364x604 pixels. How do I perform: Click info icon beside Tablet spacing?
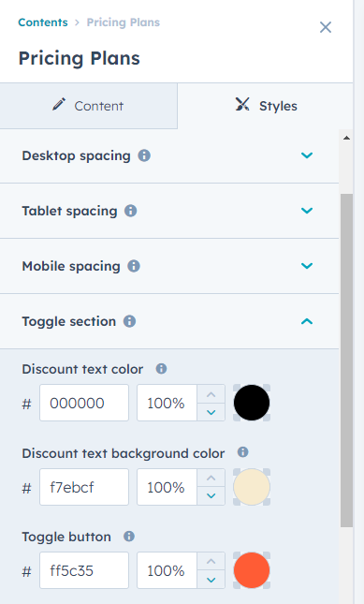pyautogui.click(x=130, y=211)
